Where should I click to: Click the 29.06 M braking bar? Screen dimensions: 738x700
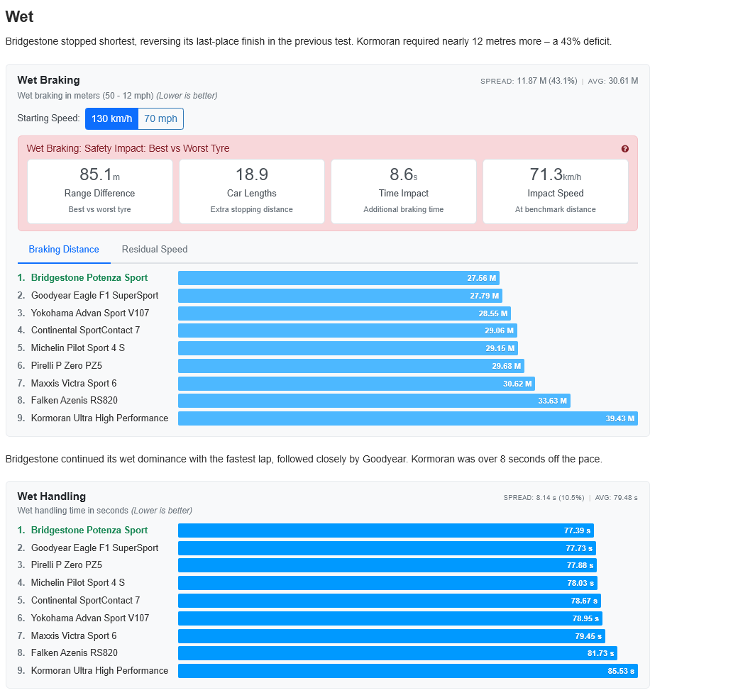click(x=348, y=330)
